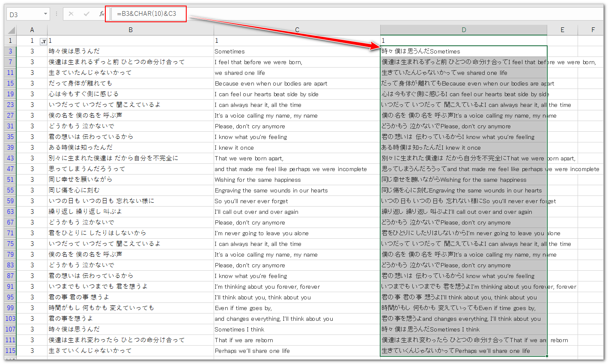Select row header 1
This screenshot has height=364, width=608.
pyautogui.click(x=11, y=41)
